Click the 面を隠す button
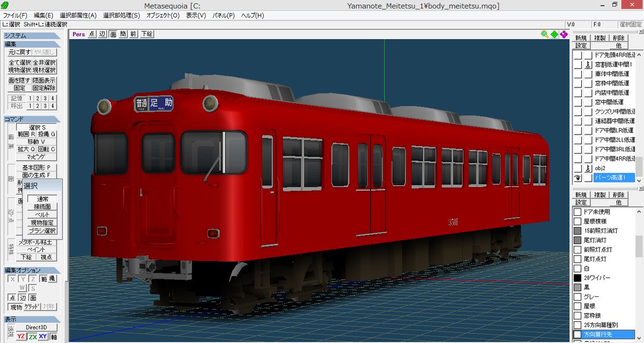This screenshot has width=644, height=343. 20,80
